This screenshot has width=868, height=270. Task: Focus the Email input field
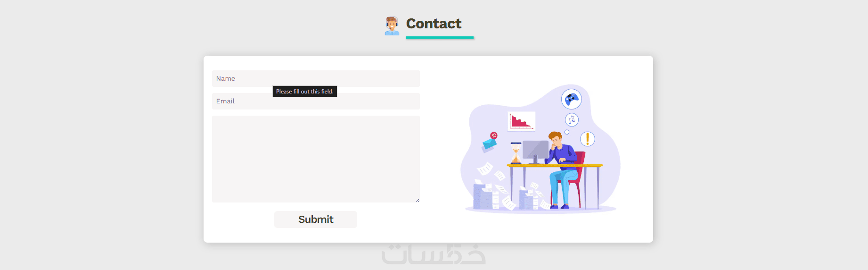316,101
